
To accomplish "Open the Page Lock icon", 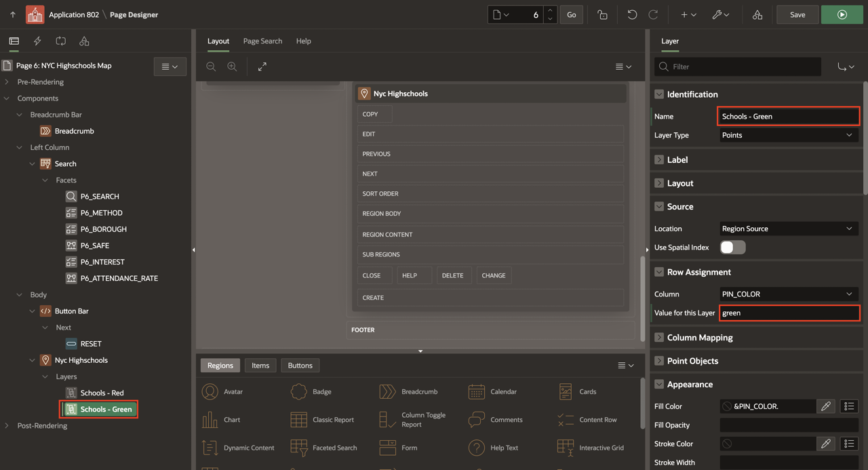I will coord(602,14).
